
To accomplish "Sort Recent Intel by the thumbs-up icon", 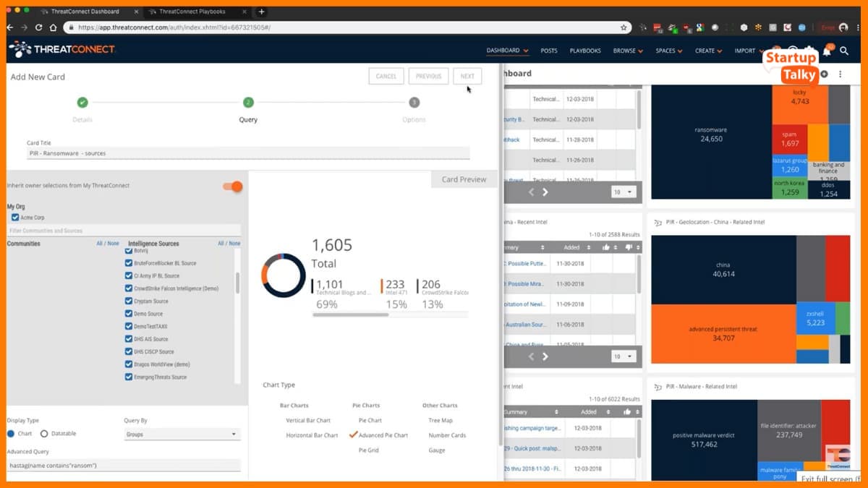I will click(606, 247).
